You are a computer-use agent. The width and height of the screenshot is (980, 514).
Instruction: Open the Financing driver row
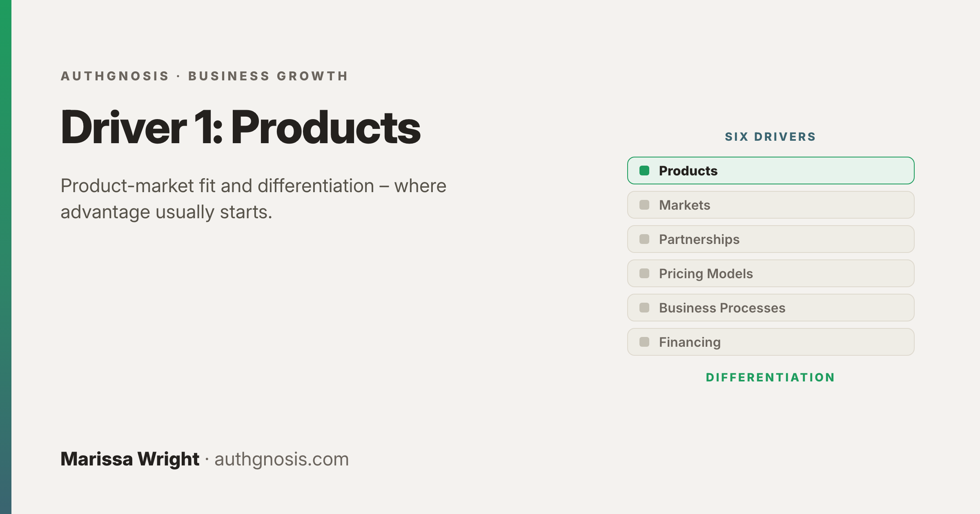click(771, 342)
